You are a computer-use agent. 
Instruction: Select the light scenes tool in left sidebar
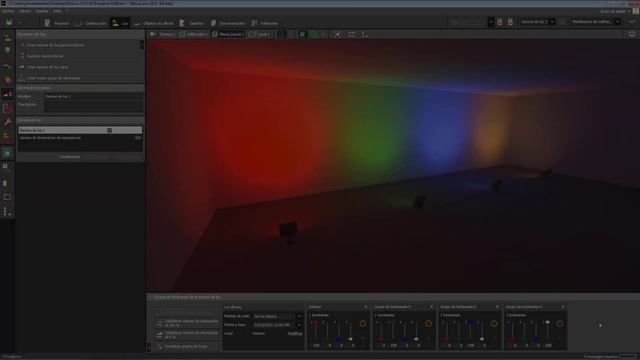pyautogui.click(x=7, y=94)
